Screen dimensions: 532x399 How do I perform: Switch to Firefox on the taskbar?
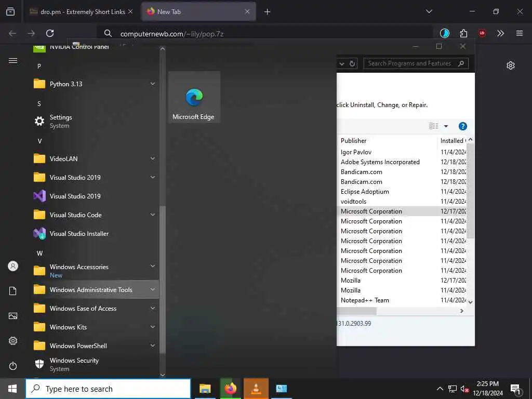click(230, 389)
